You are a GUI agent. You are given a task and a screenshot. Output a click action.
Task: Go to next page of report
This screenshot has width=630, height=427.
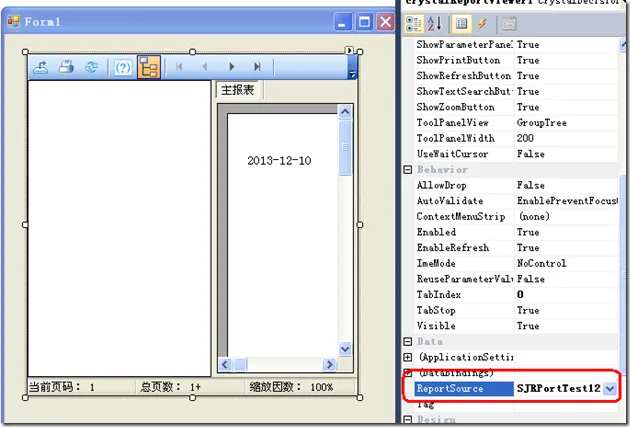pyautogui.click(x=231, y=67)
